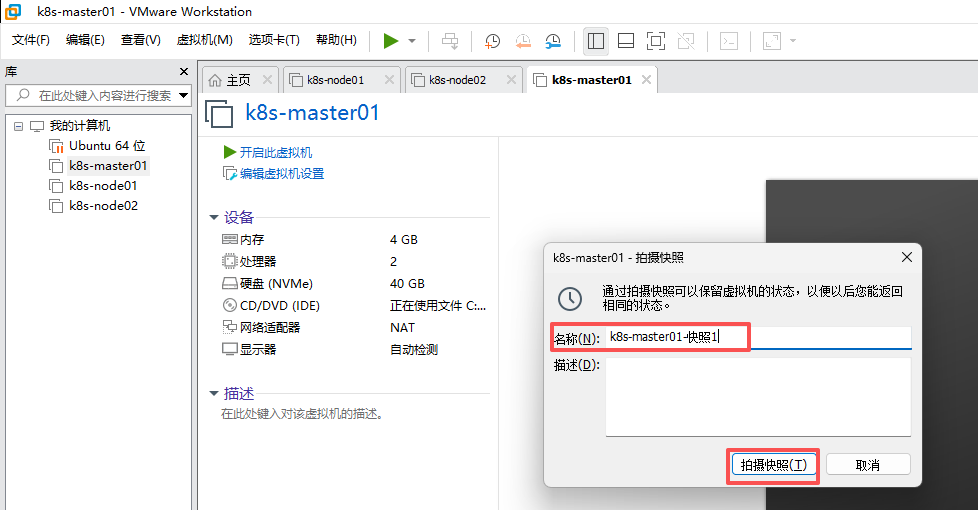Viewport: 978px width, 510px height.
Task: Toggle the library sidebar view icon
Action: click(x=596, y=41)
